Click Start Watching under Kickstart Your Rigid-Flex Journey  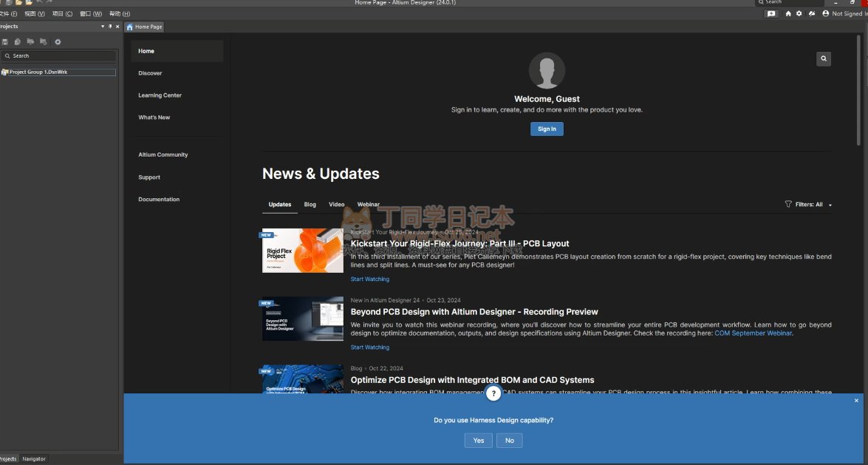370,279
